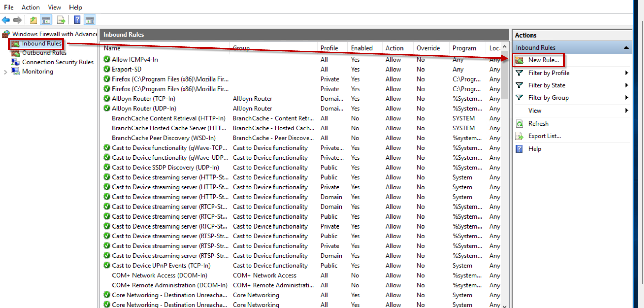Open the Action menu
The height and width of the screenshot is (308, 644).
click(x=30, y=7)
